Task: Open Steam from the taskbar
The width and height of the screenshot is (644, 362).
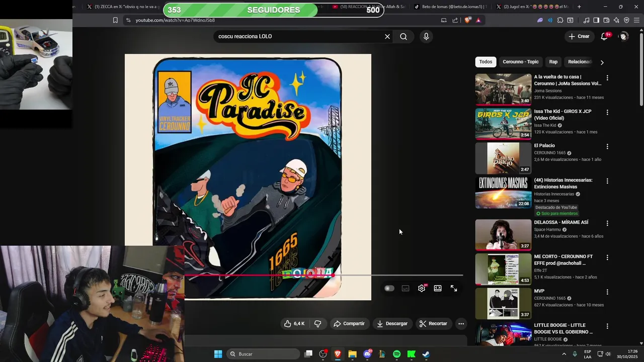Action: [x=426, y=354]
